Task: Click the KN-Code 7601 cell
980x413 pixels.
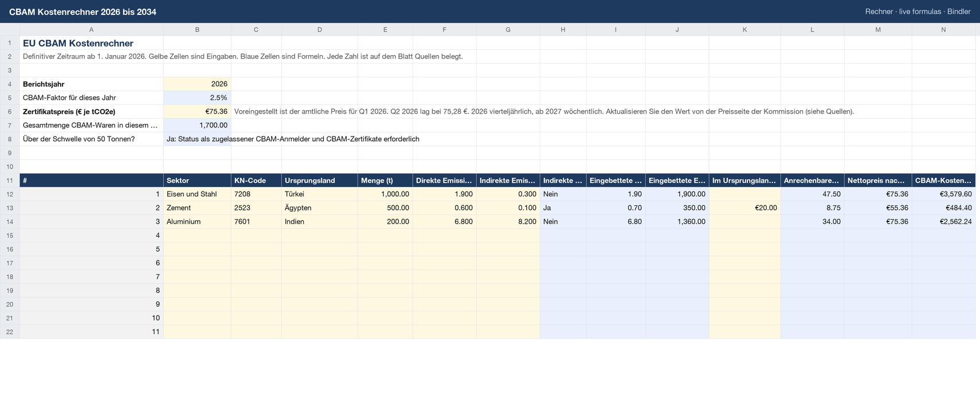Action: click(256, 221)
